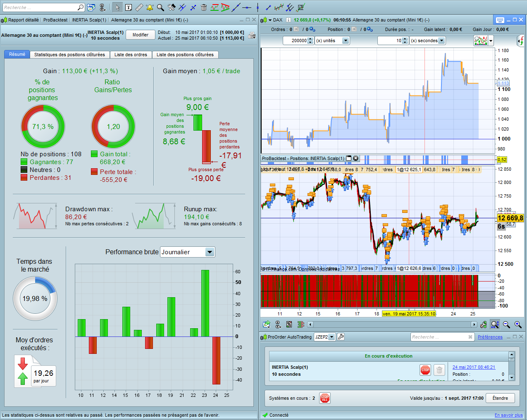Viewport: 527px width, 420px height.
Task: Open the alert bell tool
Action: click(x=150, y=7)
